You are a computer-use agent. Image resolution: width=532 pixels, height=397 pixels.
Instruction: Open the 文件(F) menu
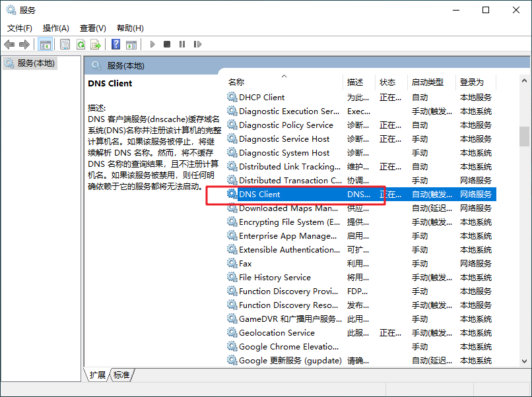[x=20, y=28]
